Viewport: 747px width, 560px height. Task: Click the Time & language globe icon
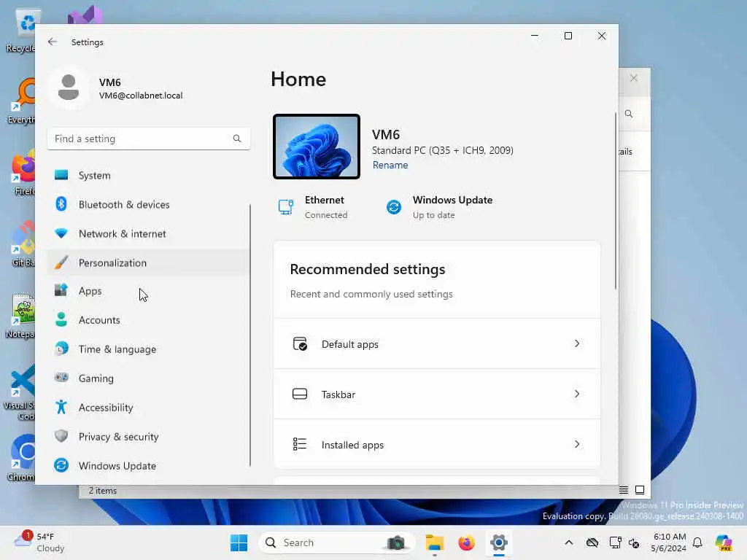point(61,349)
